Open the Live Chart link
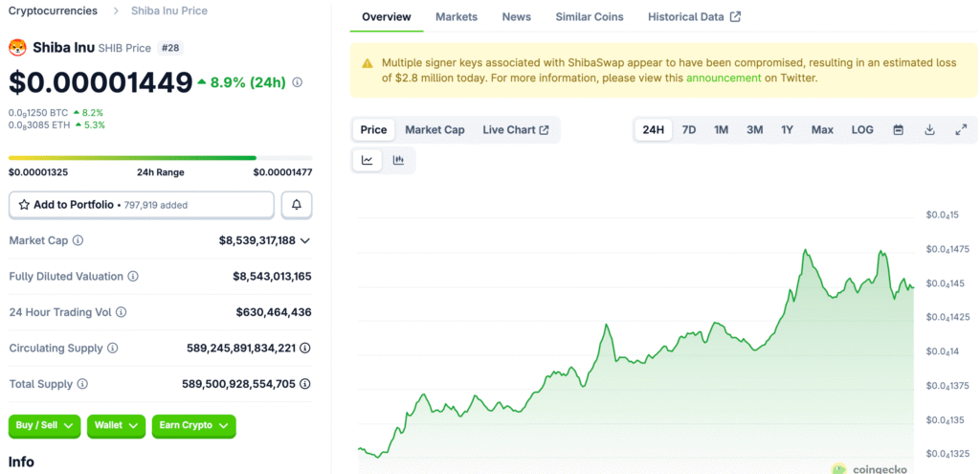This screenshot has width=980, height=474. (x=516, y=129)
